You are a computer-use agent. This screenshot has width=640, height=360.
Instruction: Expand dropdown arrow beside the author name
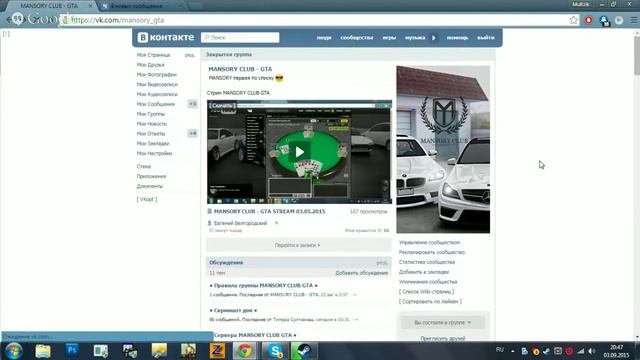(276, 223)
